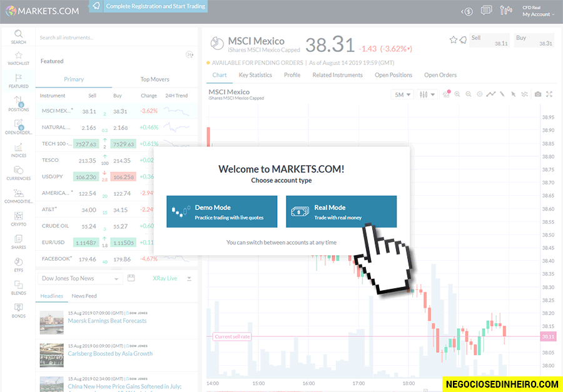Open Maersk Earnings Beat Forecasts headline
563x392 pixels.
107,321
